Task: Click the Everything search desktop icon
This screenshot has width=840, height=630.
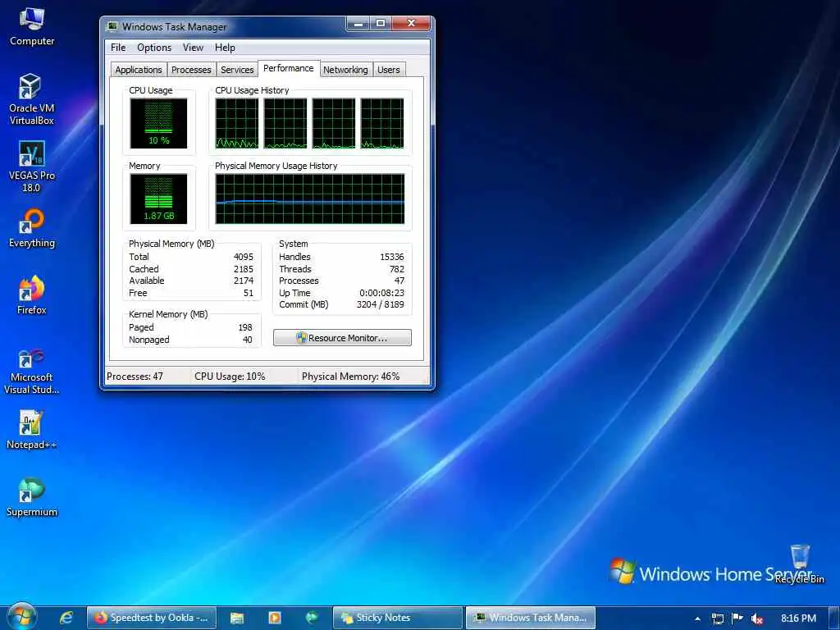Action: (x=32, y=228)
